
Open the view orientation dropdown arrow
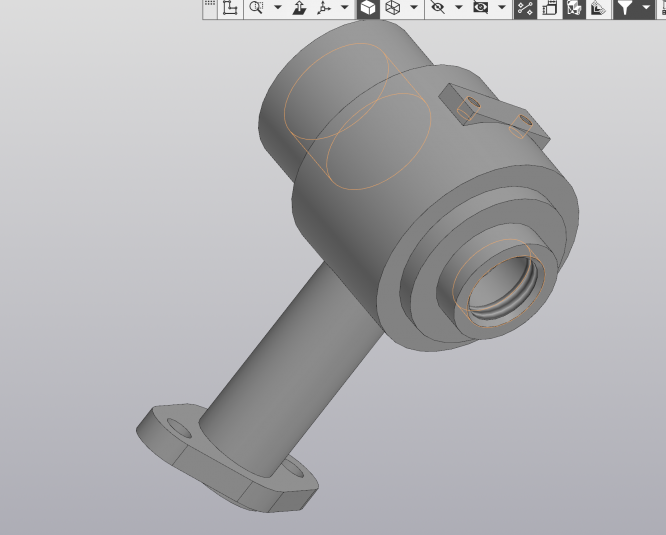[x=344, y=8]
